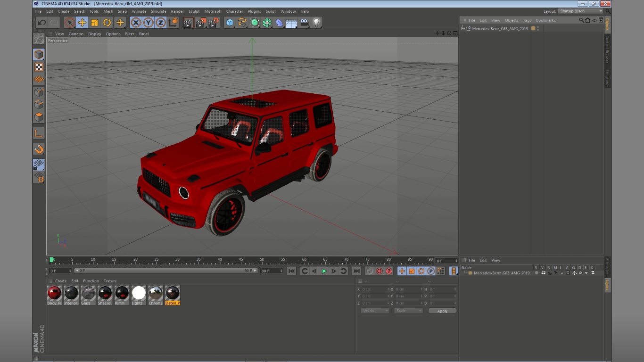Expand Mercedes-Benz_G63_AMG_2019 in Object Manager

[463, 28]
